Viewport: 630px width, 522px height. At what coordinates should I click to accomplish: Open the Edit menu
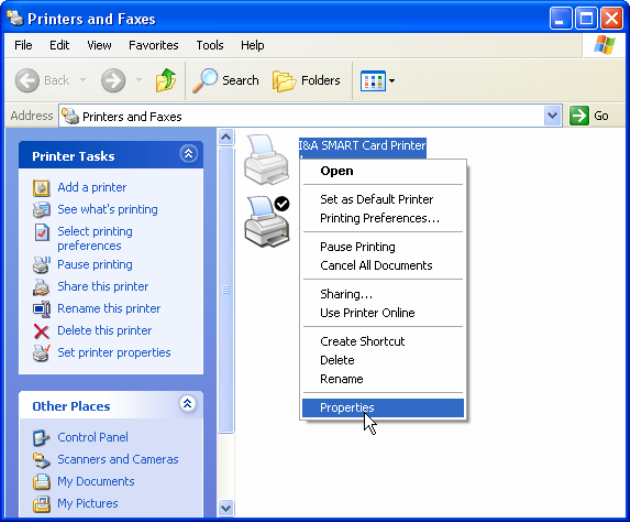point(59,45)
